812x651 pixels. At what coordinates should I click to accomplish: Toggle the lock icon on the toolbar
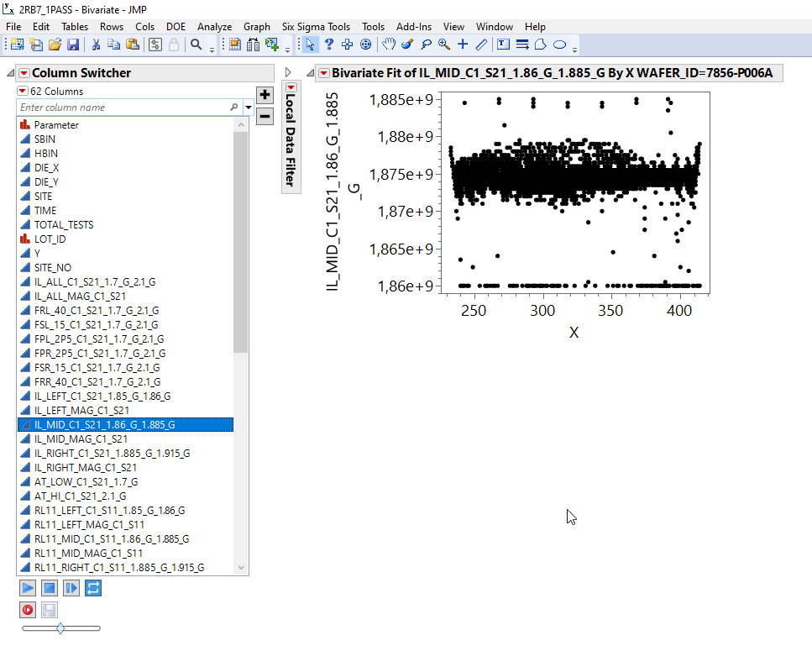pos(175,45)
